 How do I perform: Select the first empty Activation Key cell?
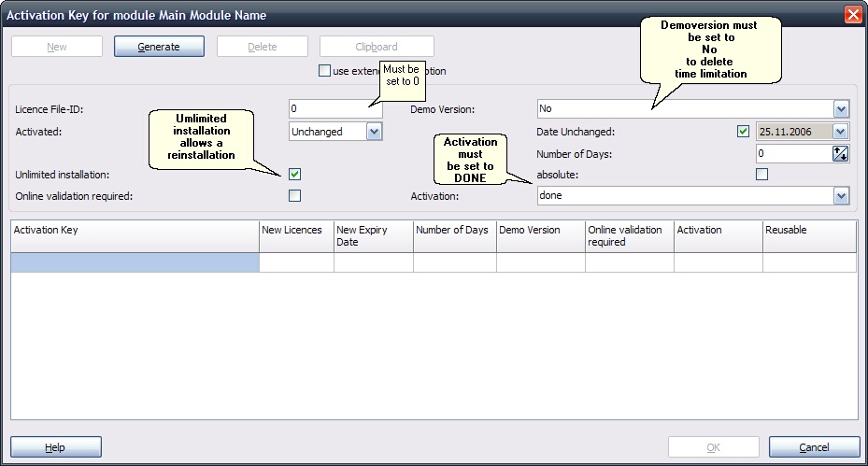tap(135, 263)
